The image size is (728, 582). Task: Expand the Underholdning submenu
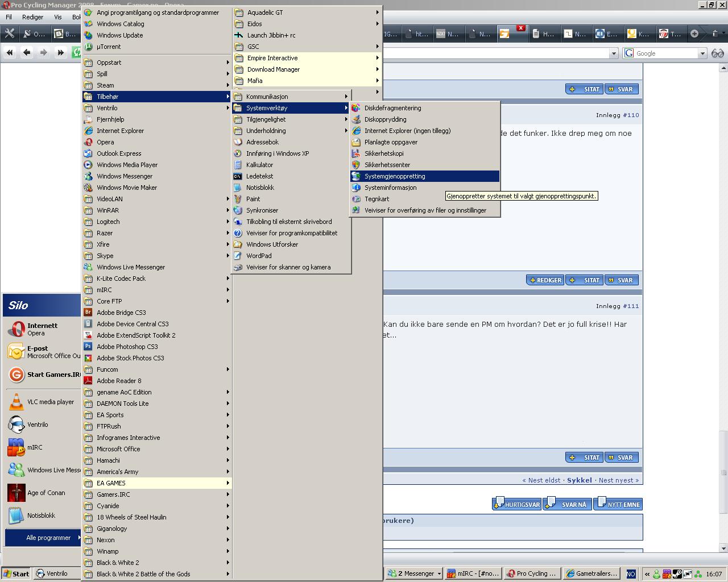point(291,131)
